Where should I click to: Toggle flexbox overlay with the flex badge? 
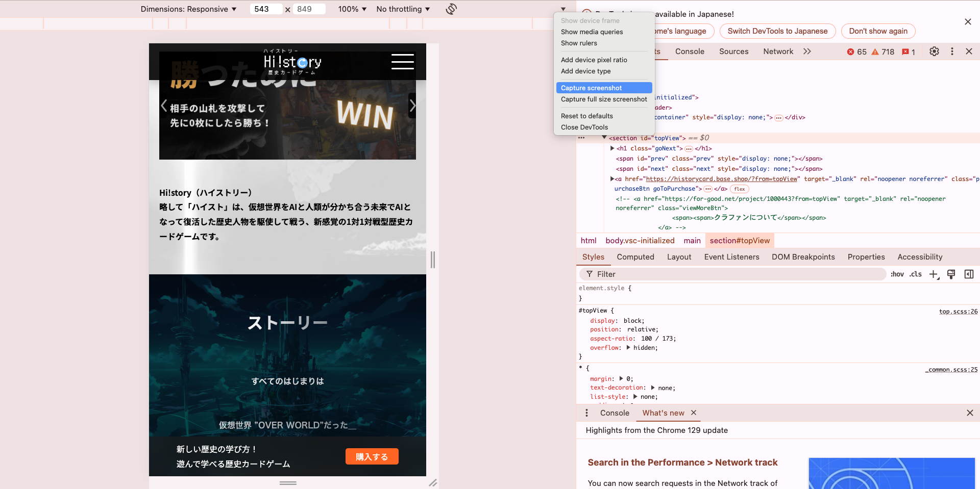tap(739, 189)
